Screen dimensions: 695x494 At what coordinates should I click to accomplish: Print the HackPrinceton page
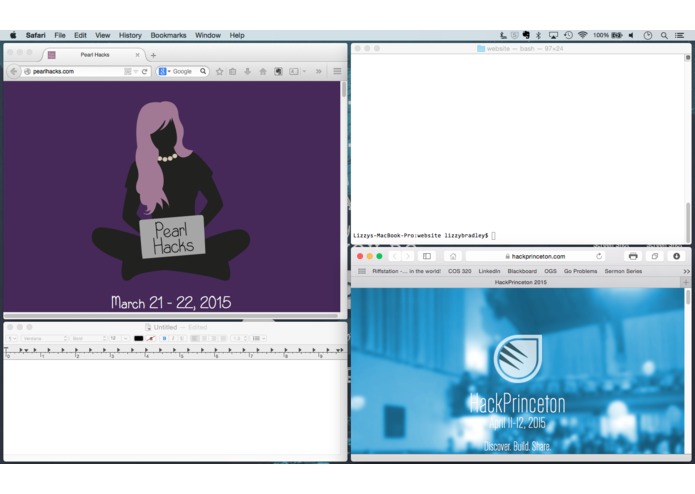pos(633,256)
